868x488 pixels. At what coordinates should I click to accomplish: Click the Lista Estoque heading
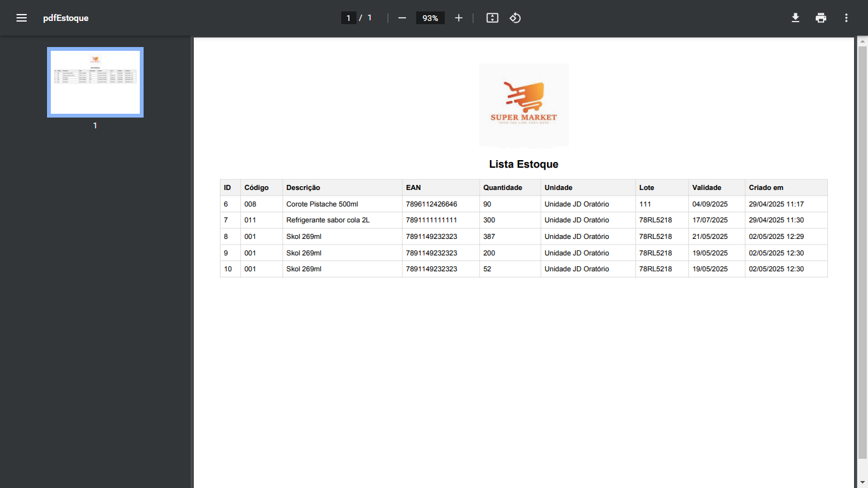524,165
